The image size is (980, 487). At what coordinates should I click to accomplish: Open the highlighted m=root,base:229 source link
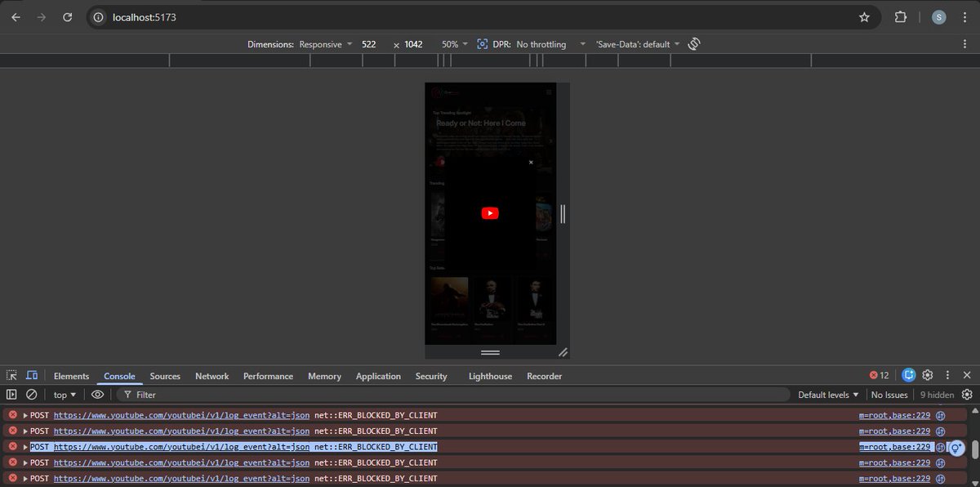(894, 447)
